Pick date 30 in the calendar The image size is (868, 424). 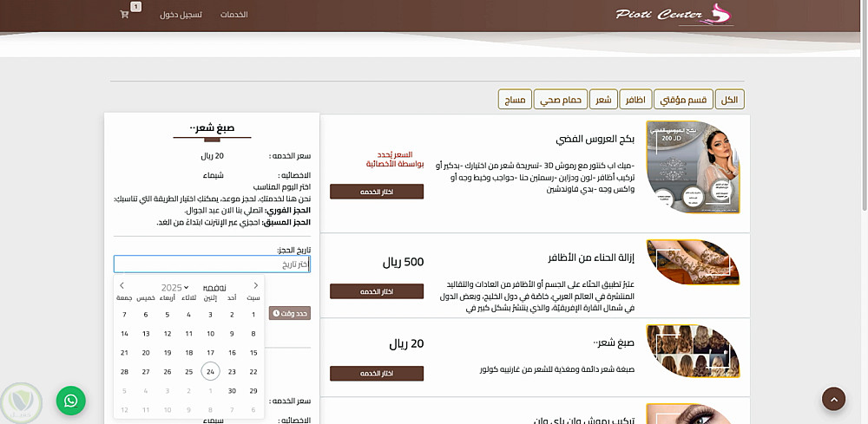(x=232, y=391)
